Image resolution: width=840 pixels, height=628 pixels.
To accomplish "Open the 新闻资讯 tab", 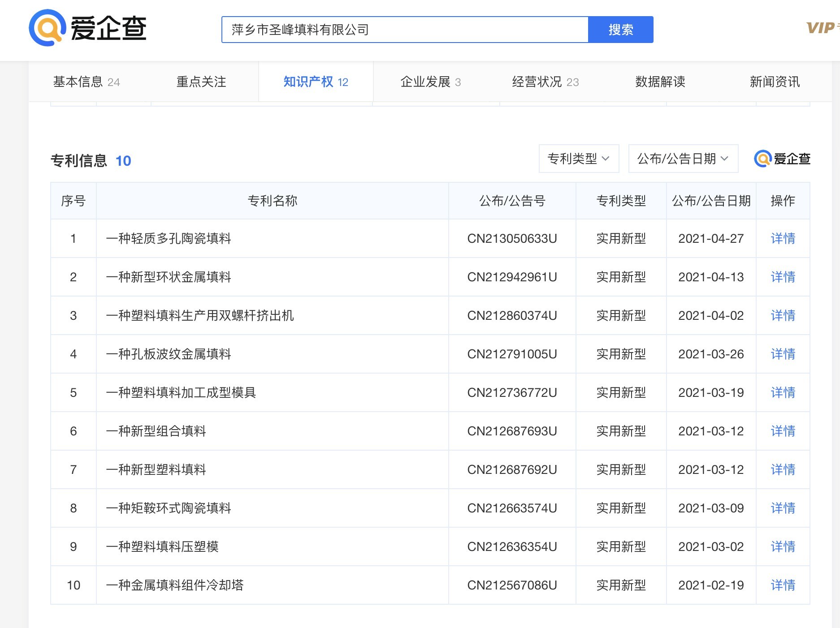I will coord(775,82).
